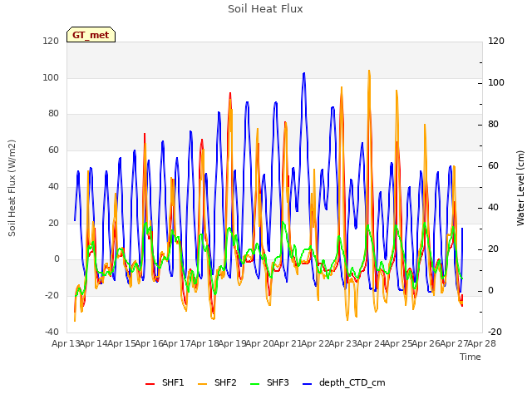
Task: Toggle SHF2 series in the legend
Action: pos(217,382)
